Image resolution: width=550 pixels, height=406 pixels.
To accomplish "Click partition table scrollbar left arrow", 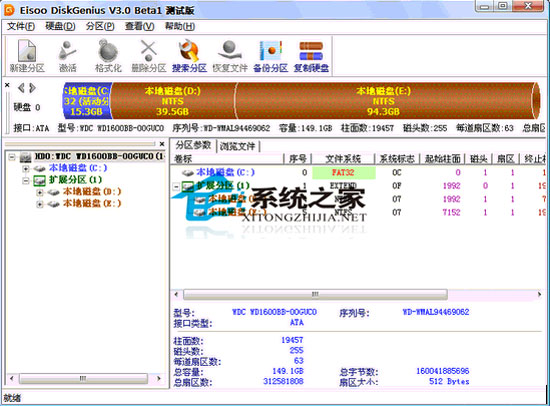I will [176, 294].
